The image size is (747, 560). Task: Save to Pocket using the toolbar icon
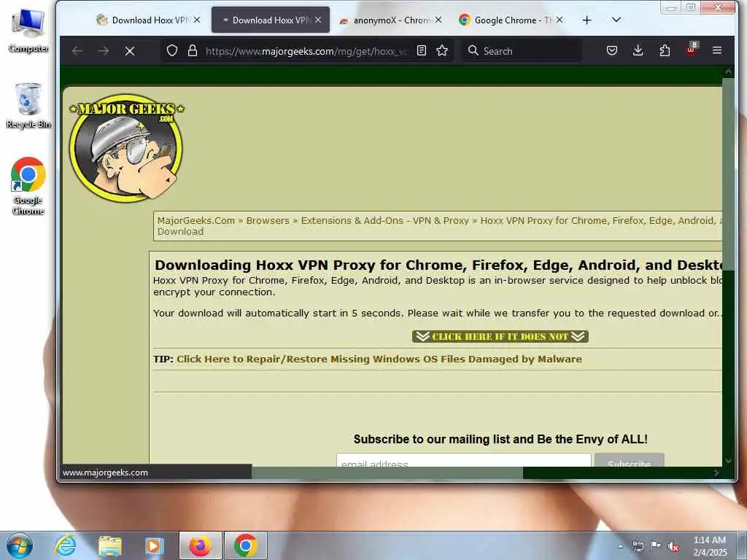point(612,50)
